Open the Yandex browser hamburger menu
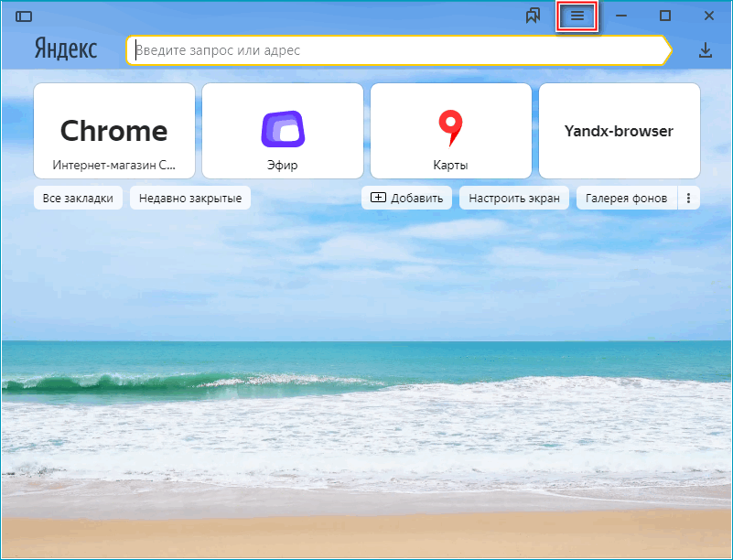Image resolution: width=733 pixels, height=560 pixels. [577, 16]
